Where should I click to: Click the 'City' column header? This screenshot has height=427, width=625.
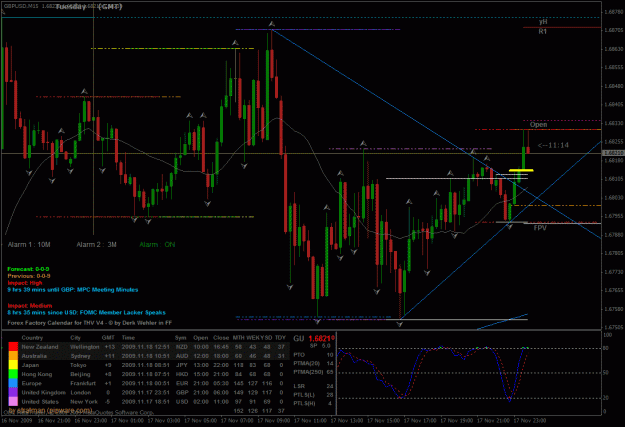75,337
